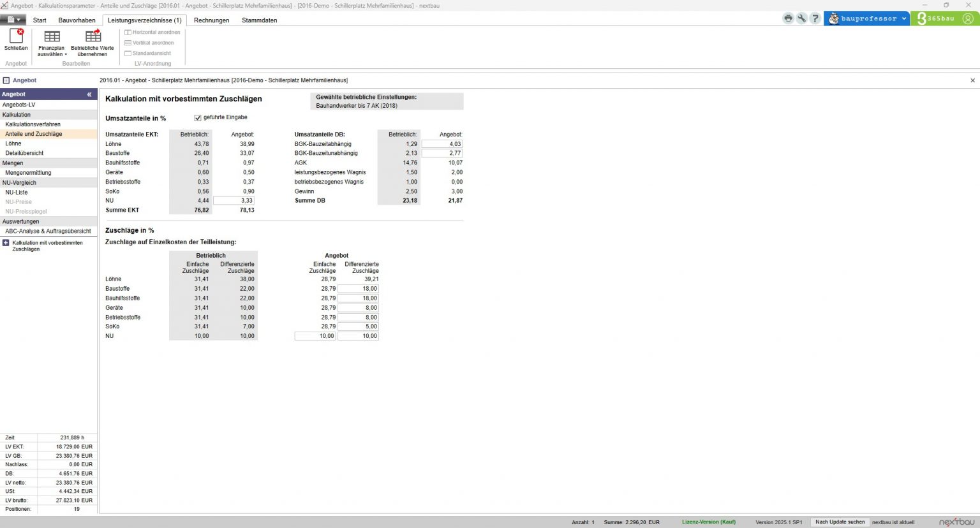Select Detailübersicht in the sidebar
980x528 pixels.
click(x=24, y=153)
